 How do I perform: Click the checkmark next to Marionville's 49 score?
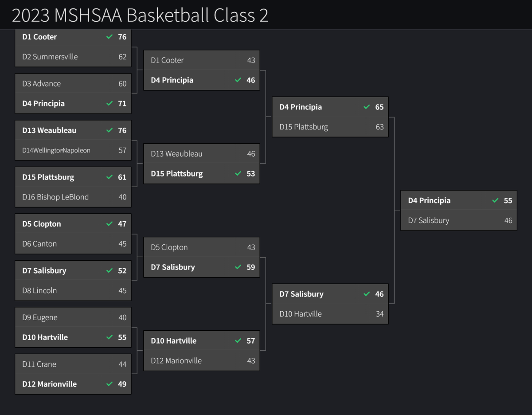pyautogui.click(x=110, y=384)
